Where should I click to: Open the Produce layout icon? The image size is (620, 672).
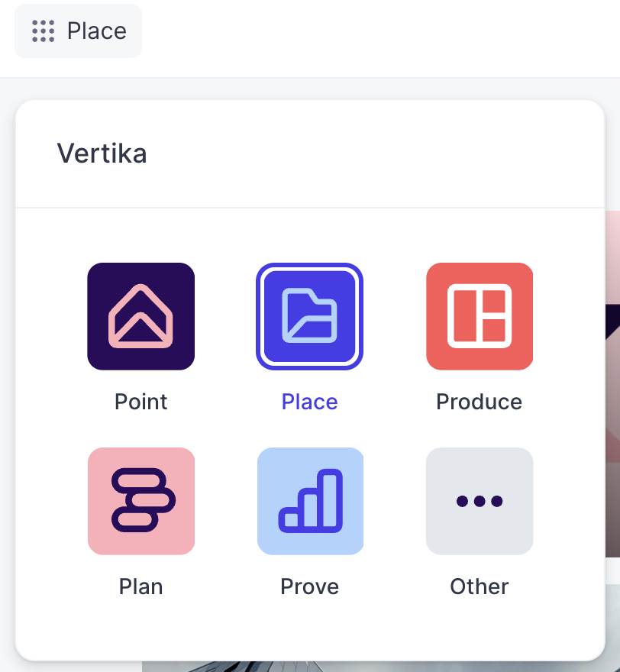click(x=479, y=316)
